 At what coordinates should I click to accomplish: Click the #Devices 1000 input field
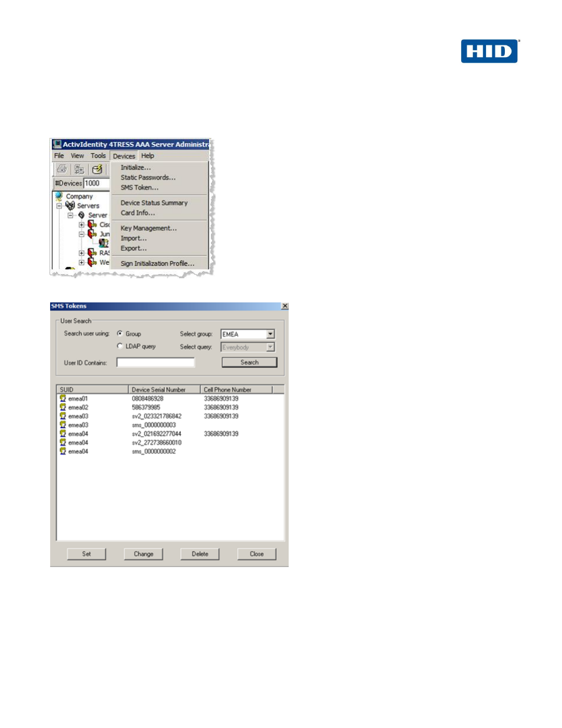[x=96, y=183]
